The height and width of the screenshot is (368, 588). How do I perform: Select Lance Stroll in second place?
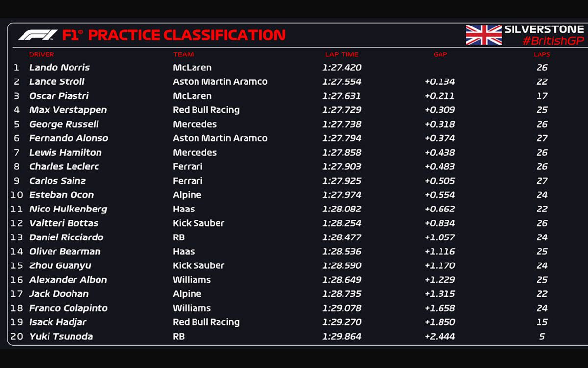coord(57,82)
